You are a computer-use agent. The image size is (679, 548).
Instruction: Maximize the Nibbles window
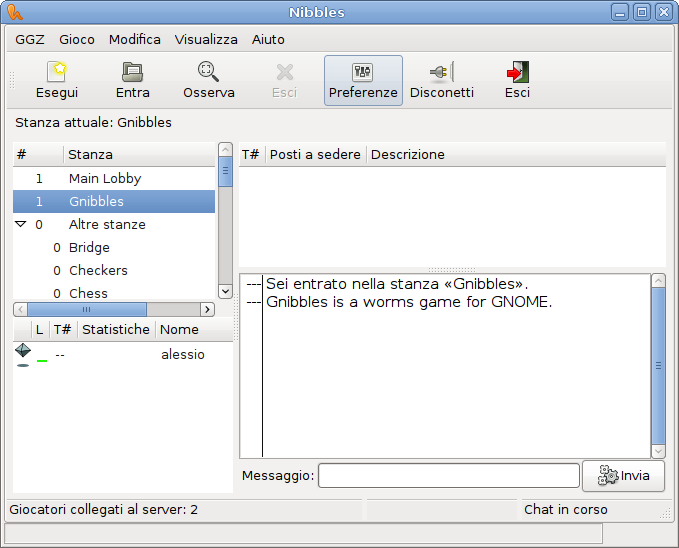click(x=642, y=12)
